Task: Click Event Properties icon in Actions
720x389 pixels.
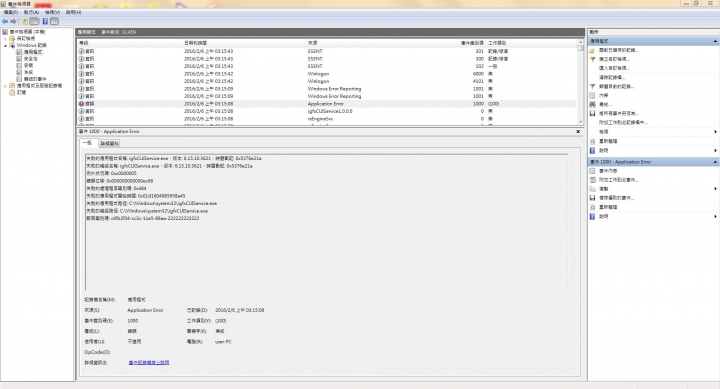Action: 592,171
